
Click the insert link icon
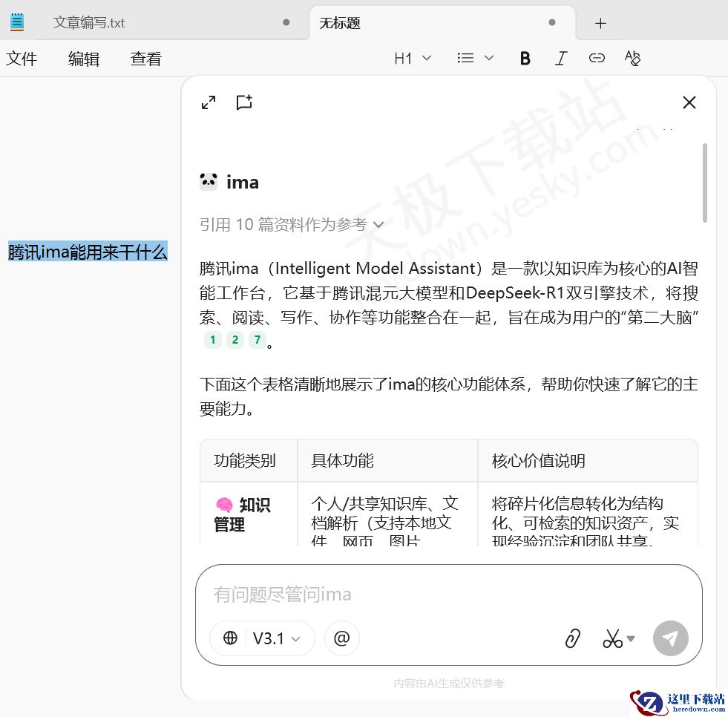(597, 58)
